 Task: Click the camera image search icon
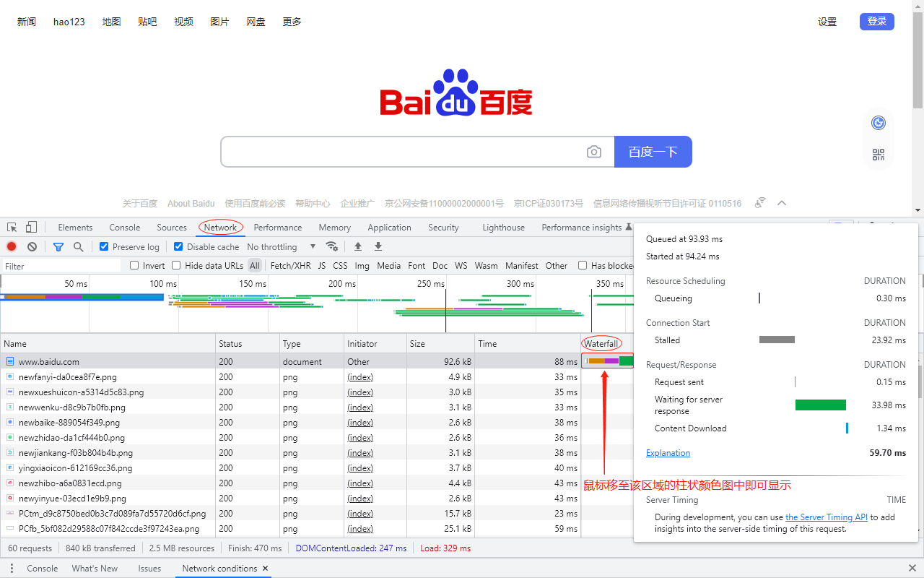click(x=593, y=152)
